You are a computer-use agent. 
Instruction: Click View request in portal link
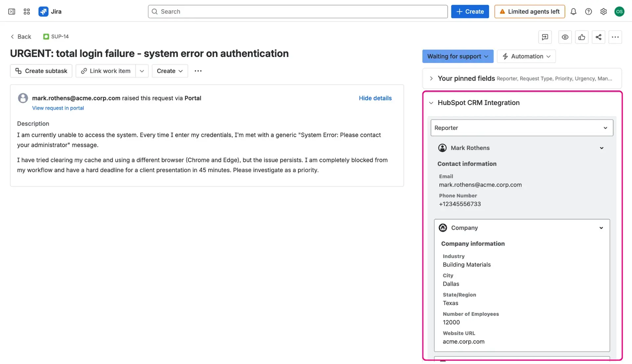point(58,108)
